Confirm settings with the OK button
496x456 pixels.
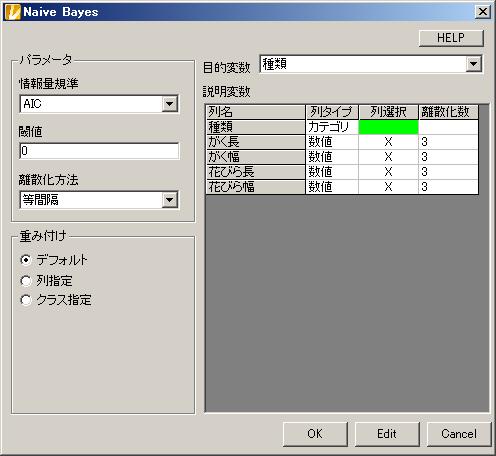pos(315,434)
